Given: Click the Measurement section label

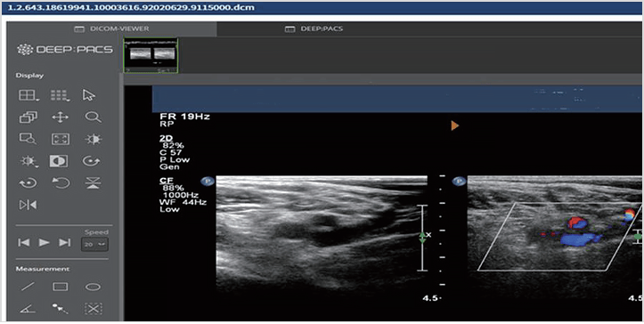Looking at the screenshot, I should pyautogui.click(x=43, y=269).
